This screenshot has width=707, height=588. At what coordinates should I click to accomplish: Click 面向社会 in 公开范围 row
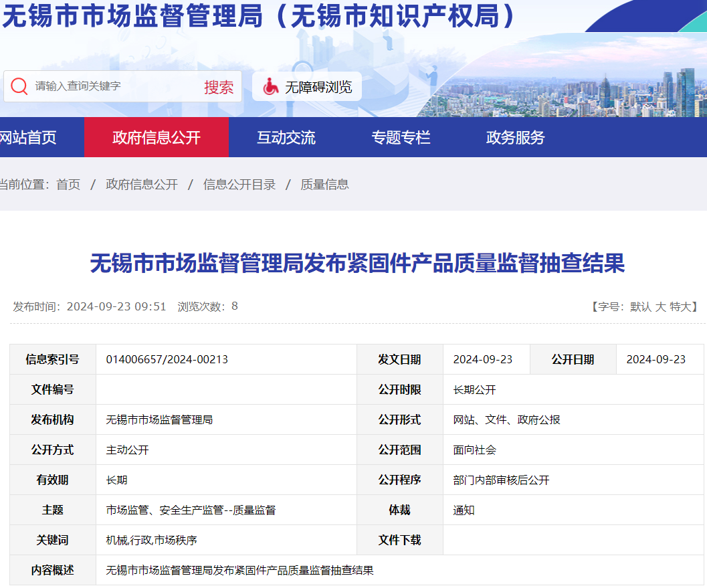tap(474, 450)
